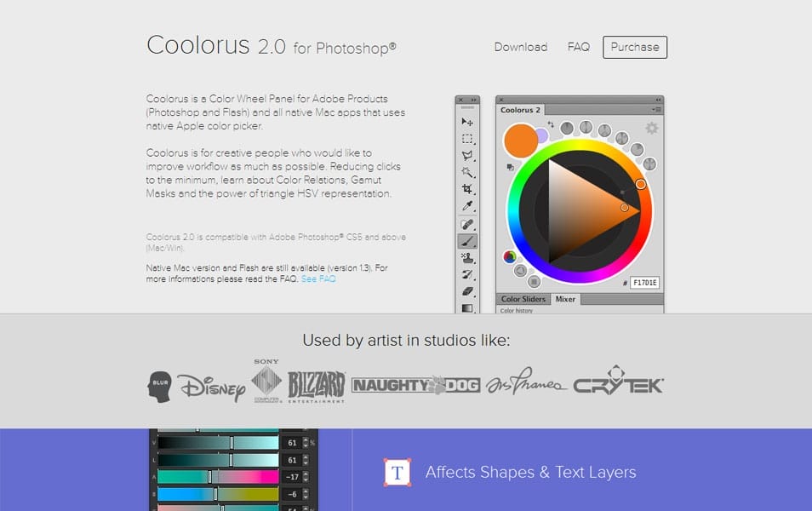Viewport: 812px width, 511px height.
Task: Click the Coolorus 2.0 site title
Action: click(272, 46)
